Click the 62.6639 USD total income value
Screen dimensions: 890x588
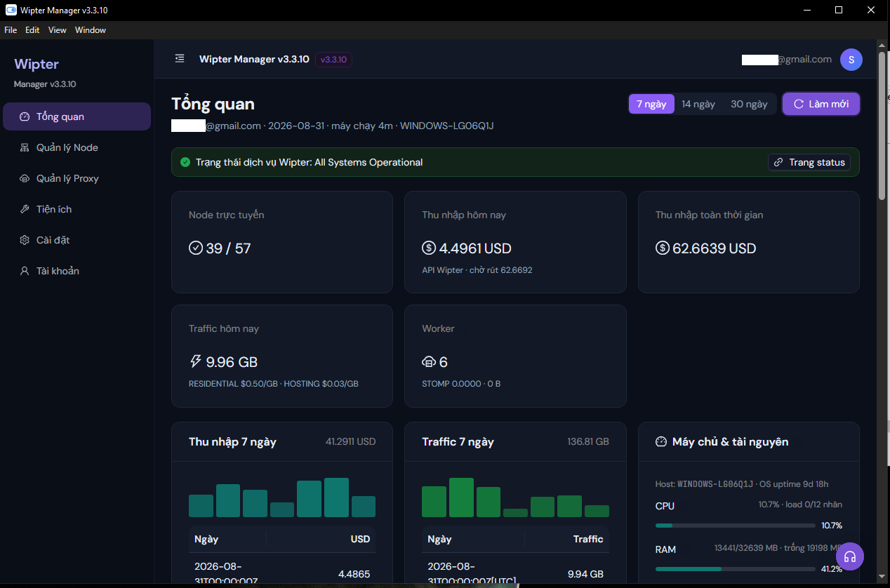point(715,248)
